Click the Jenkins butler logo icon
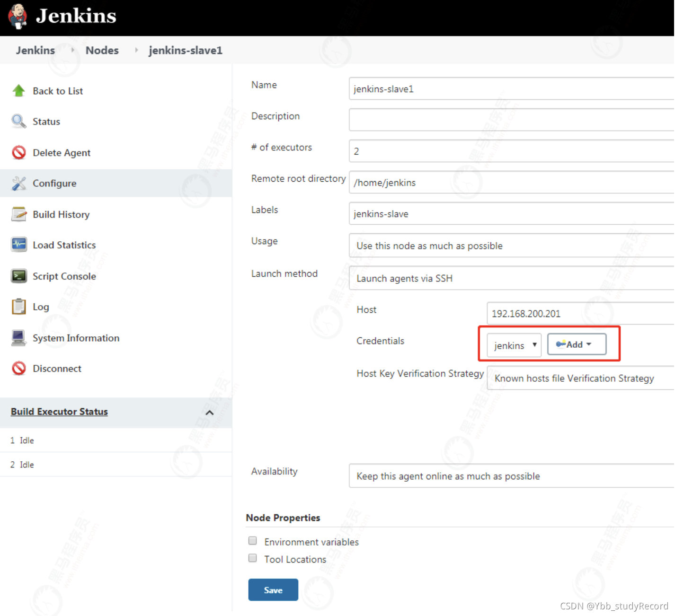The height and width of the screenshot is (616, 675). [18, 16]
